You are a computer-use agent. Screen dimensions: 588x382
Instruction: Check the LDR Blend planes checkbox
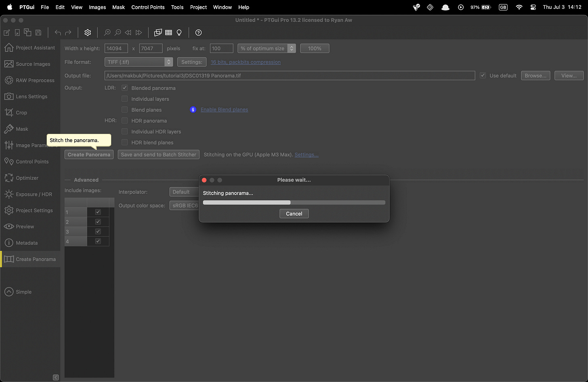125,109
